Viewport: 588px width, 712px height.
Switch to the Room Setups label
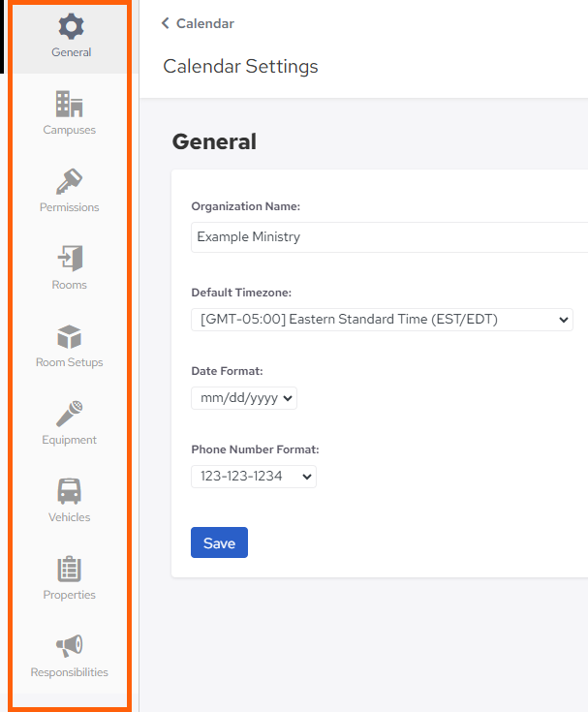[70, 362]
